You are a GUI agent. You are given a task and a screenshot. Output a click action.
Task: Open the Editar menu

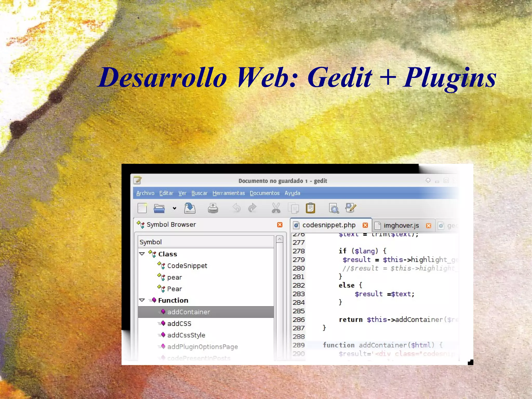coord(166,193)
